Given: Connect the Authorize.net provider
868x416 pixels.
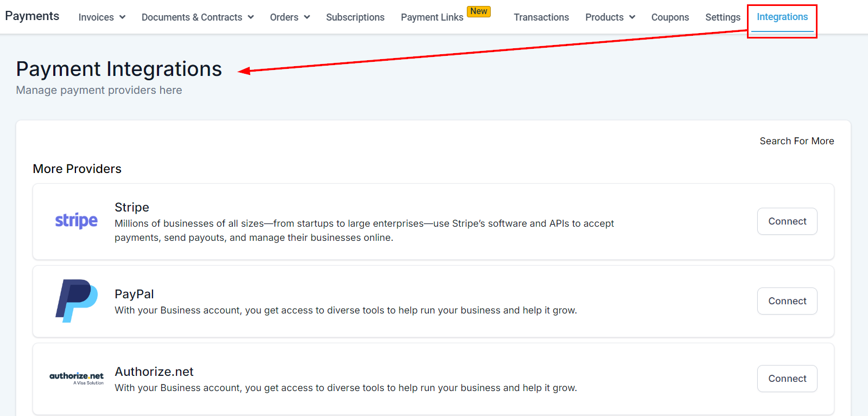Looking at the screenshot, I should click(787, 379).
